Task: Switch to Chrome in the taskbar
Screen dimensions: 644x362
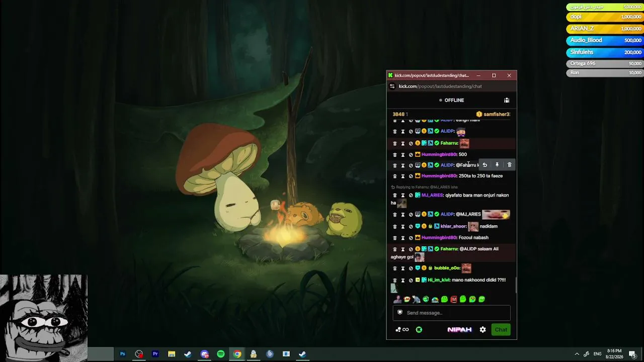Action: tap(237, 354)
